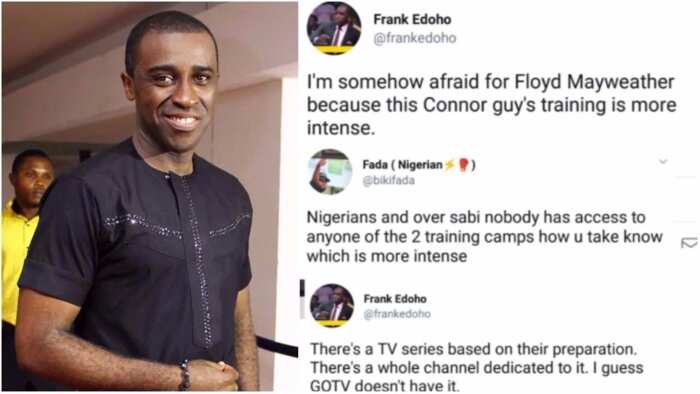This screenshot has height=394, width=700.
Task: Click the lightning bolt emoji in Fada's name
Action: [450, 165]
